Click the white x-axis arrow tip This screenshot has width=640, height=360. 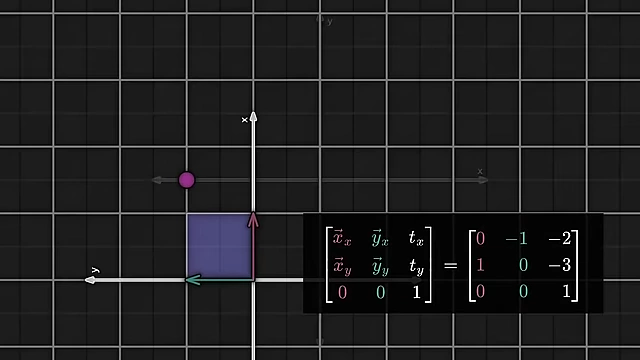[x=253, y=117]
